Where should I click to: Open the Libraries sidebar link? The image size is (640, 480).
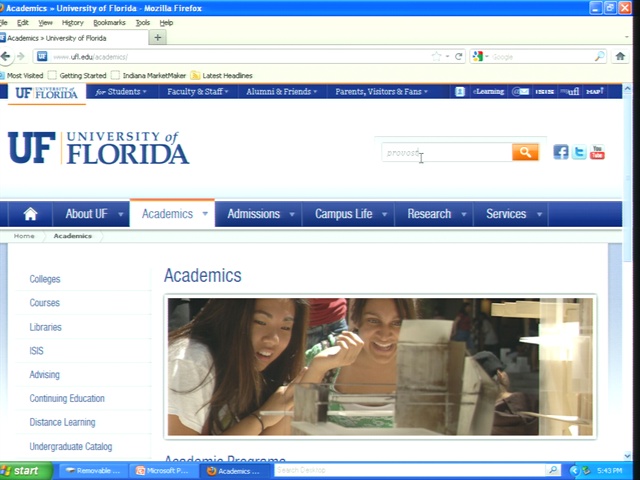click(x=45, y=327)
